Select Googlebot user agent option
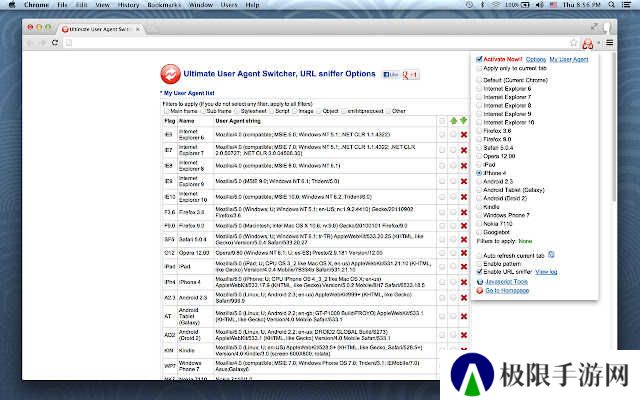This screenshot has height=400, width=640. coord(479,232)
